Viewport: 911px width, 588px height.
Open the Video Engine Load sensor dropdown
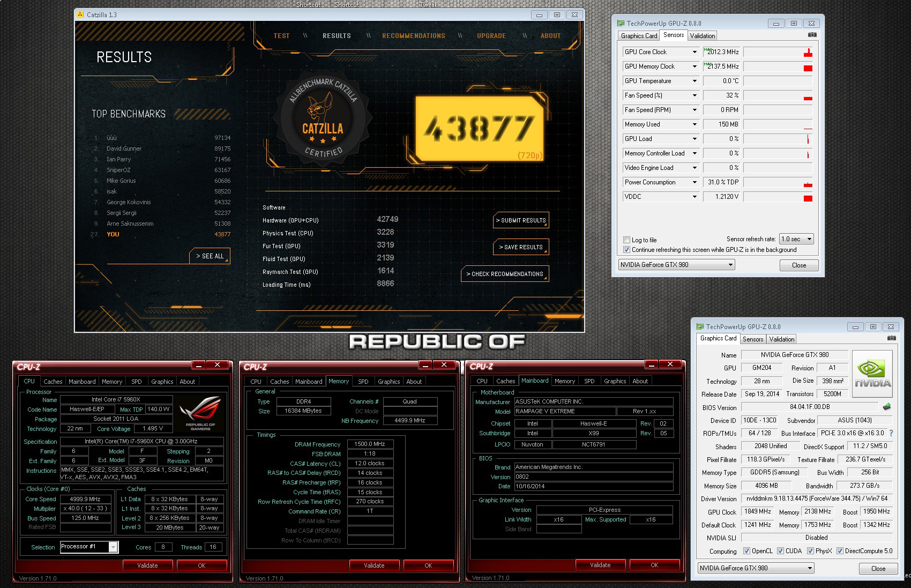pyautogui.click(x=695, y=168)
